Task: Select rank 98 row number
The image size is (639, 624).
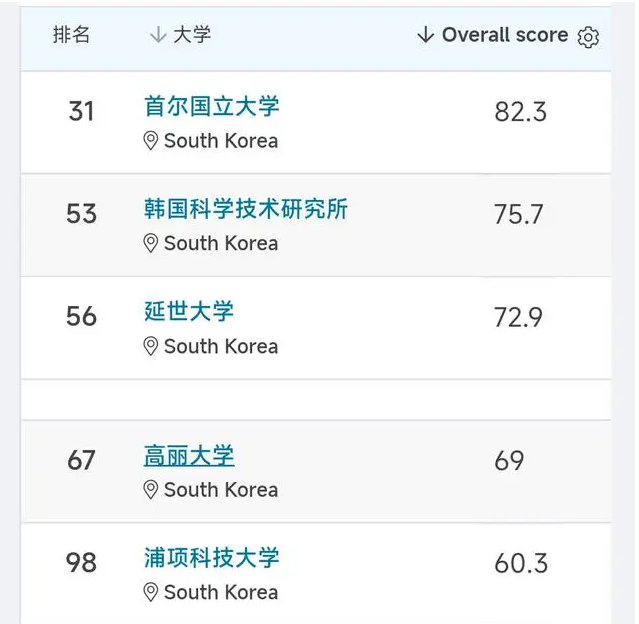Action: tap(82, 563)
